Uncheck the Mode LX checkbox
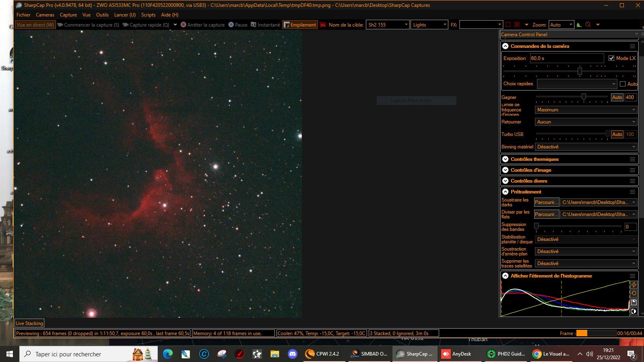This screenshot has width=644, height=362. pyautogui.click(x=611, y=58)
